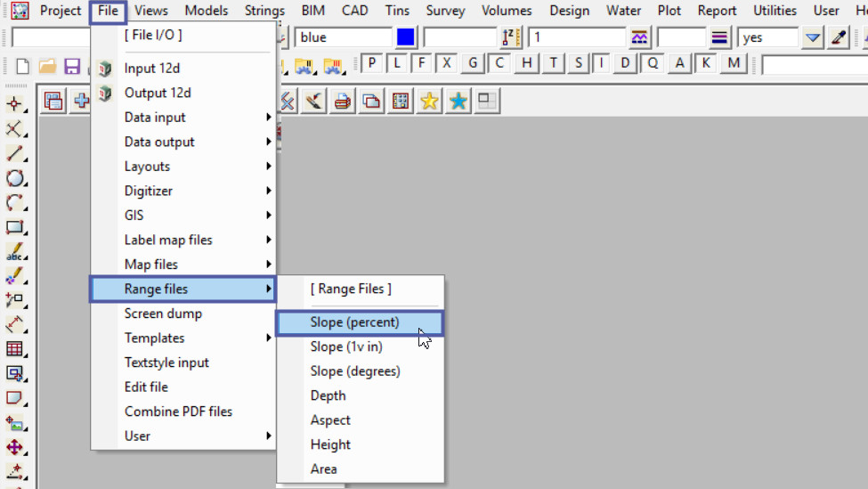The image size is (868, 489).
Task: Toggle the F snap button
Action: coord(422,64)
